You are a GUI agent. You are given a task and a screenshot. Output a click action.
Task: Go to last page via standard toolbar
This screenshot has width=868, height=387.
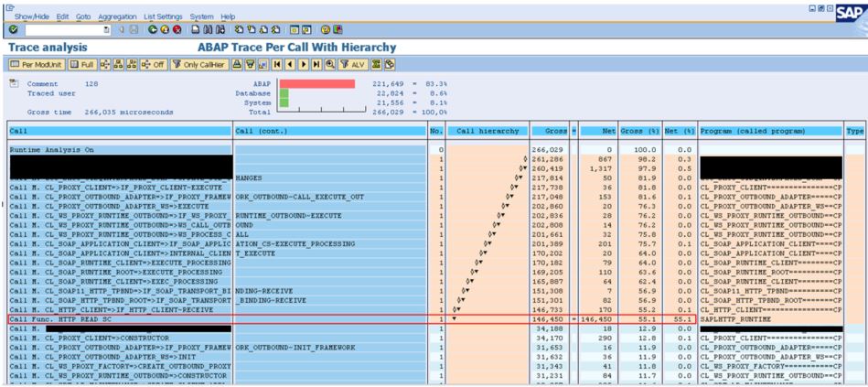tap(275, 29)
